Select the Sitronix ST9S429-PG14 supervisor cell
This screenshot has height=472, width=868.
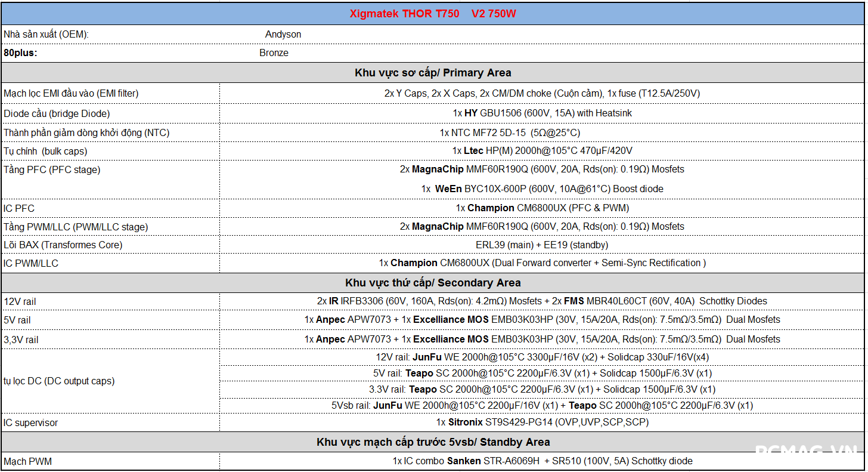point(542,422)
